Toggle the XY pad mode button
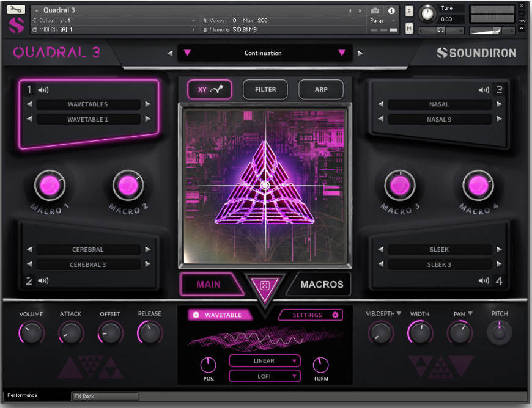The width and height of the screenshot is (532, 408). coord(210,89)
